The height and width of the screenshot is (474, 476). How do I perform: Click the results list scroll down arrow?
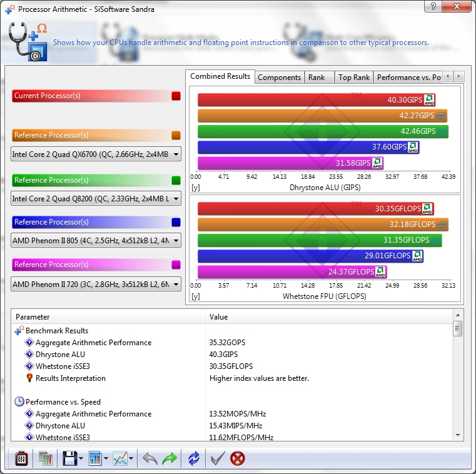click(458, 435)
